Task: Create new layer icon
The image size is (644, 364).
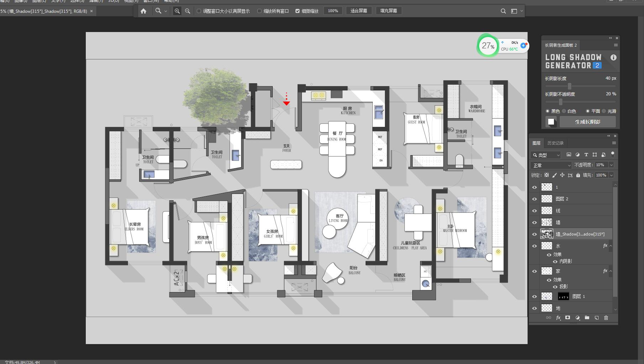Action: (597, 318)
